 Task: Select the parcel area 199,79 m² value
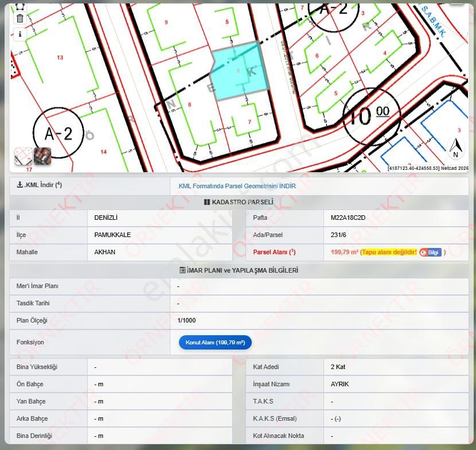(x=345, y=252)
